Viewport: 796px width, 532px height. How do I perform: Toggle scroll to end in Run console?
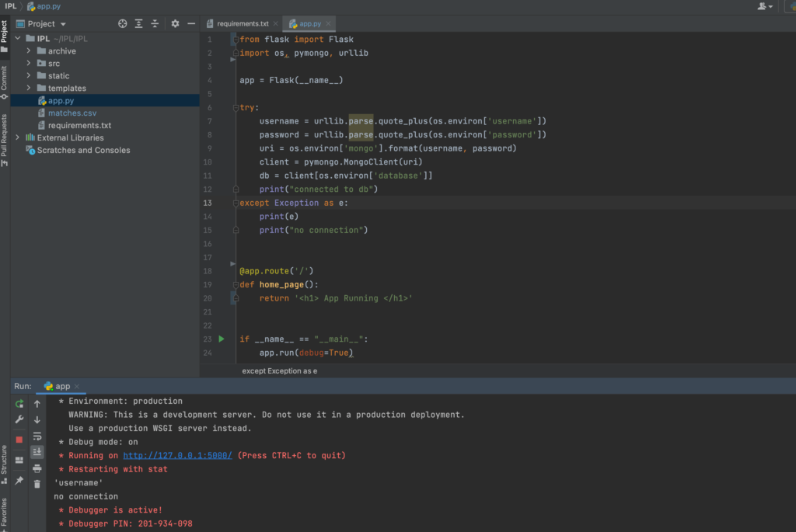pyautogui.click(x=37, y=452)
